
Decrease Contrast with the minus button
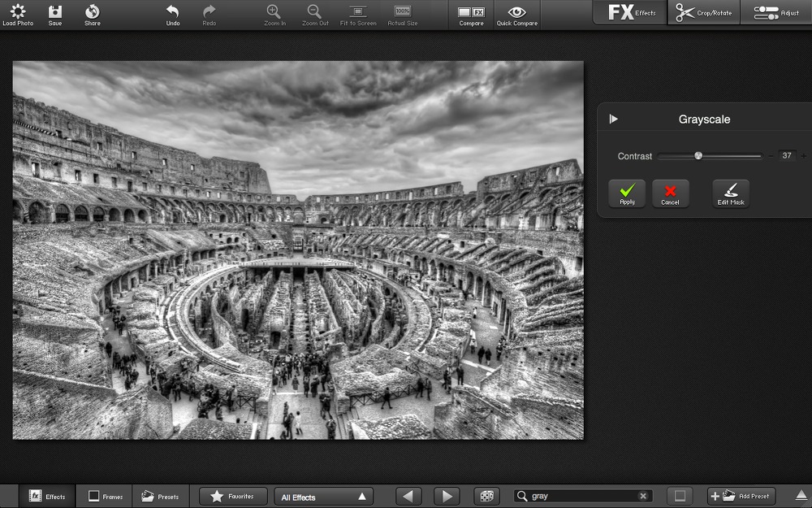point(771,156)
